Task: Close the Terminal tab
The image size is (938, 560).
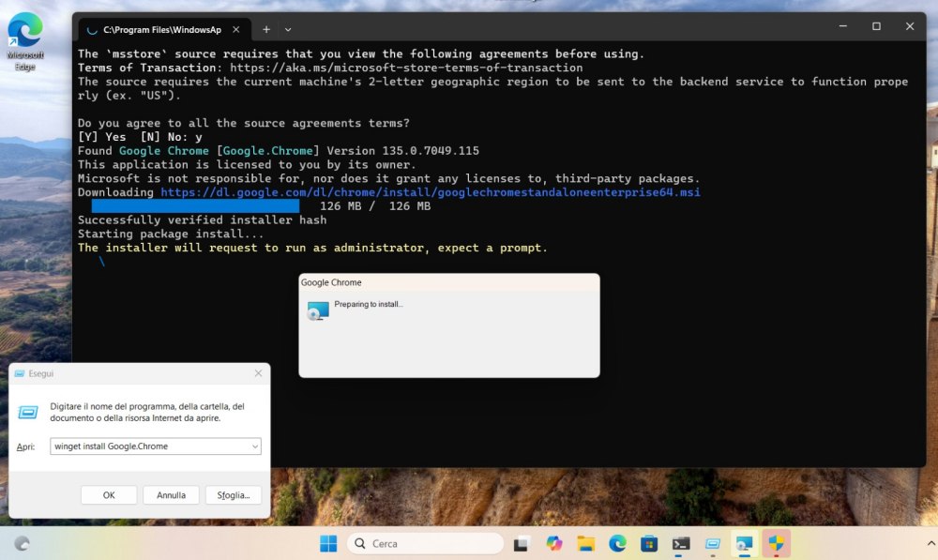Action: pyautogui.click(x=236, y=29)
